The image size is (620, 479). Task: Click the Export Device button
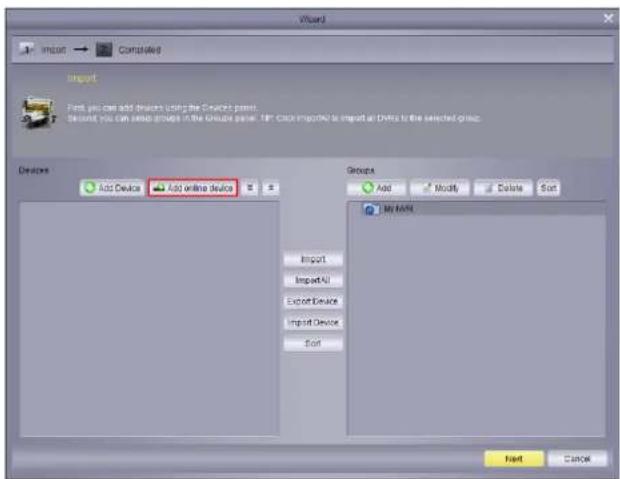coord(313,301)
